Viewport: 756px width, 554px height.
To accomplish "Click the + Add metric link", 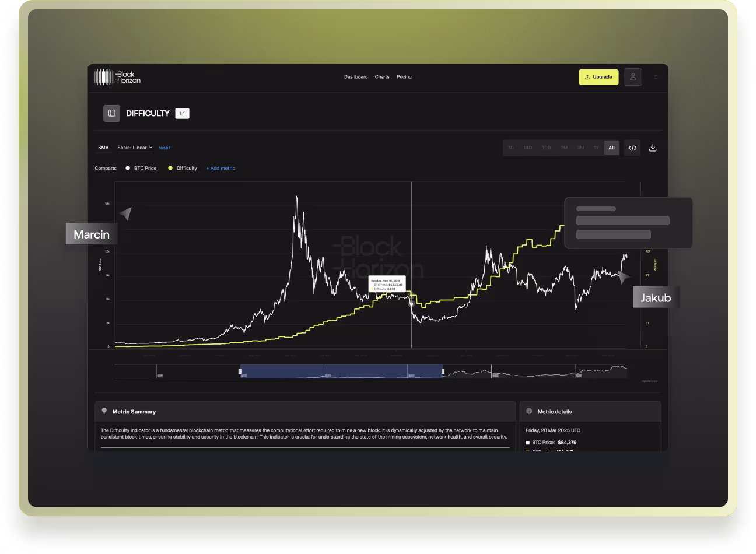I will (x=220, y=168).
